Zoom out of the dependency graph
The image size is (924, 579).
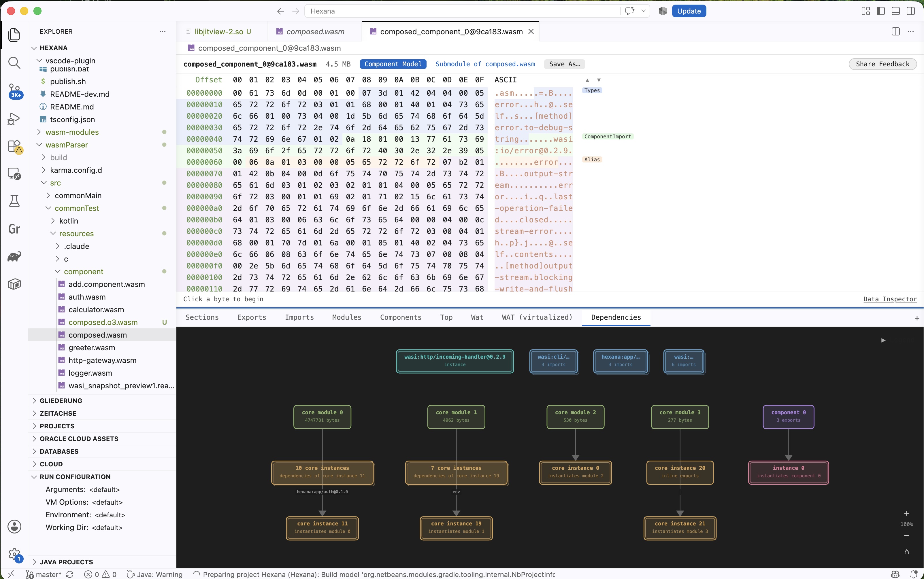coord(907,535)
